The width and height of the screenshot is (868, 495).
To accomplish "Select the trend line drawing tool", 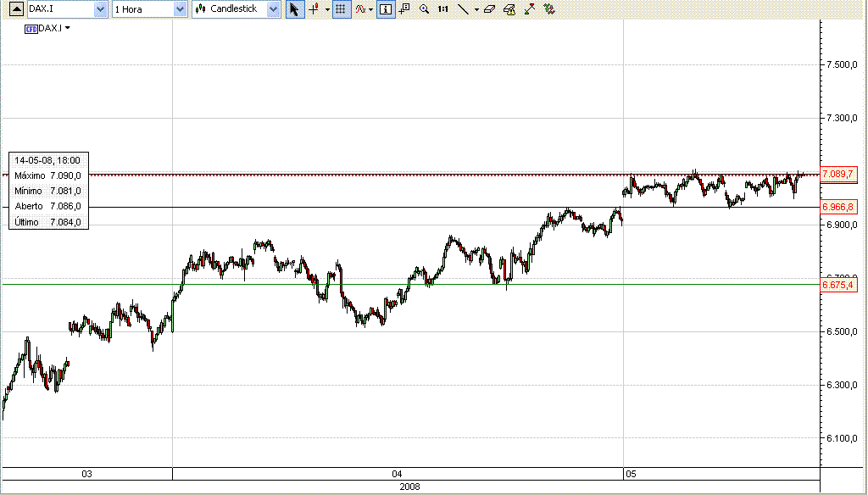I will click(x=464, y=8).
